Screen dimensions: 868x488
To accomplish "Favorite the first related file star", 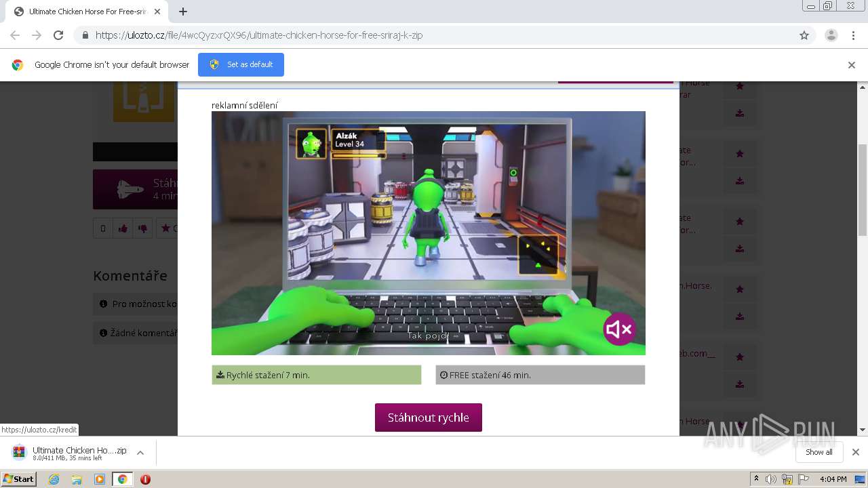I will (740, 86).
